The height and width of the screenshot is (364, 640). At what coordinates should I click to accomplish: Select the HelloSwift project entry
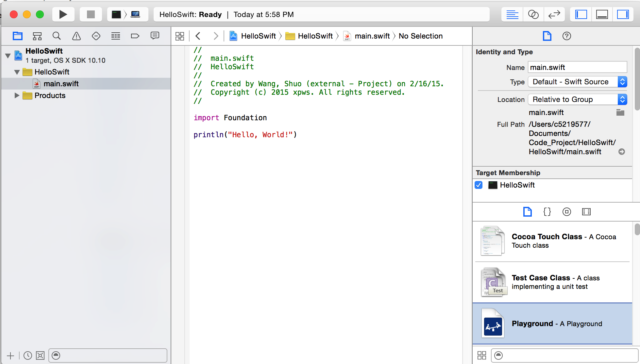(x=86, y=56)
